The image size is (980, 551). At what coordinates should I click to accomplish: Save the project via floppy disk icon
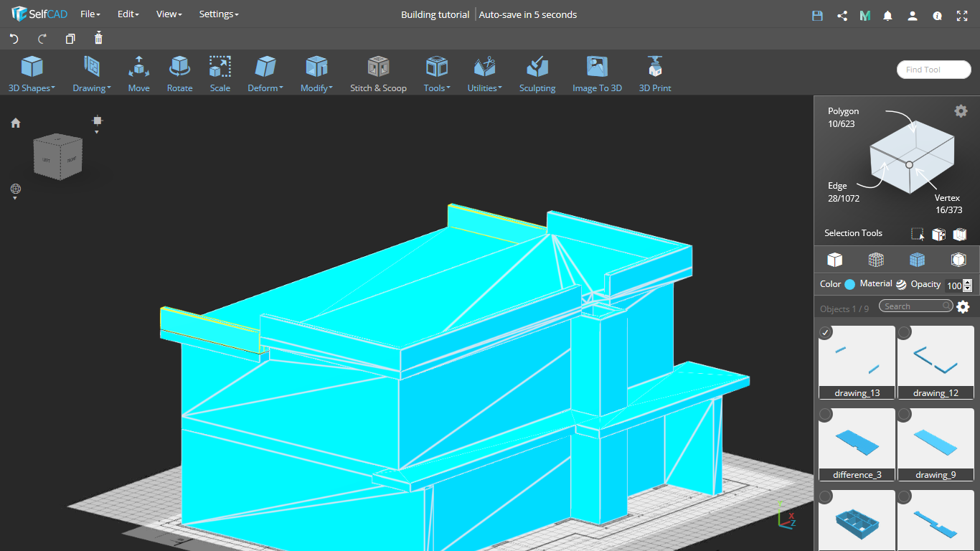coord(817,15)
